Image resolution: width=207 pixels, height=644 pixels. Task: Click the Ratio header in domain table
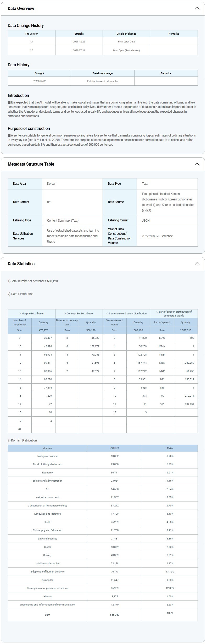(170, 448)
